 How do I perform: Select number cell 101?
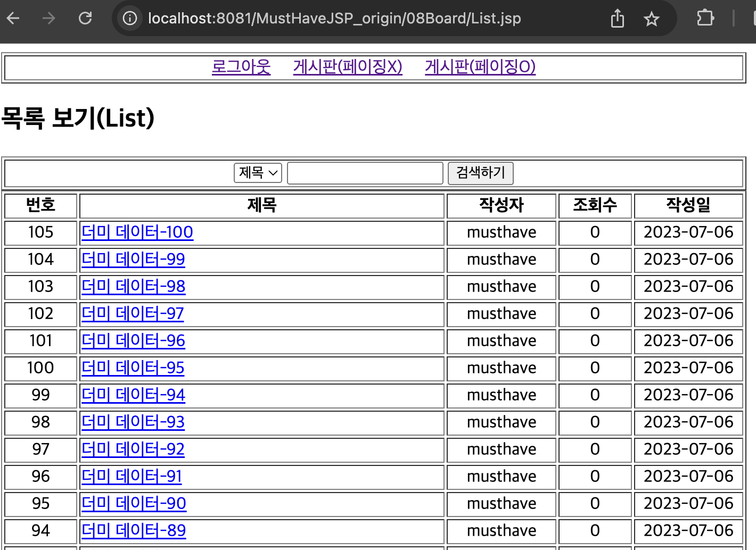tap(41, 341)
